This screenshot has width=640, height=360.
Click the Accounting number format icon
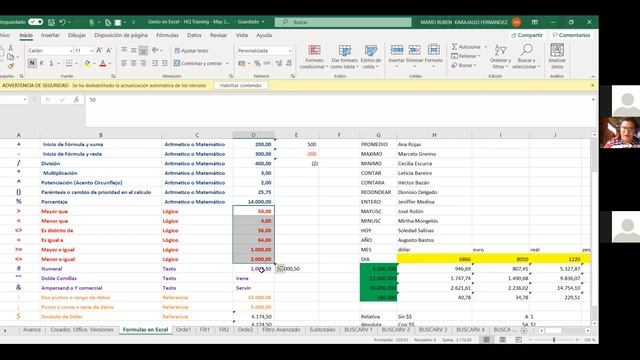[242, 63]
